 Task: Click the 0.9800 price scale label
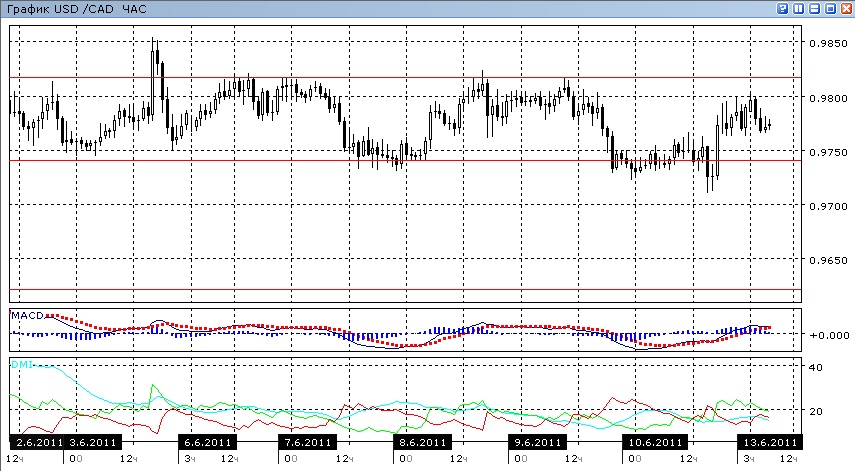pos(828,98)
